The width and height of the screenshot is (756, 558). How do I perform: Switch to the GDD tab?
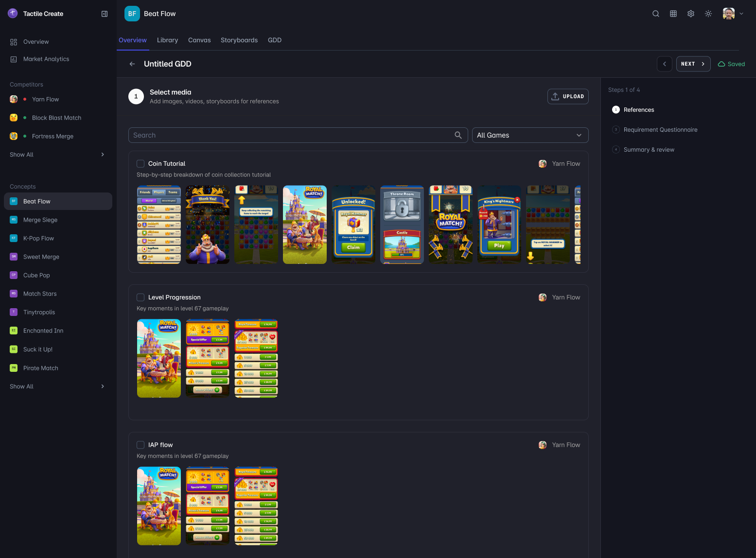click(275, 40)
